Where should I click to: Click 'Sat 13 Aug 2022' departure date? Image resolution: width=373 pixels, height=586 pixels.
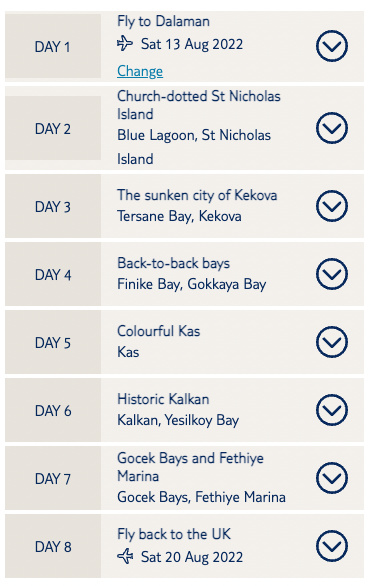click(x=192, y=44)
